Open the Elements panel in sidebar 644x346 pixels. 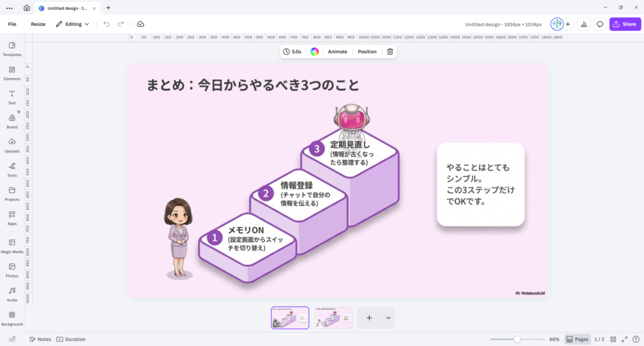12,72
